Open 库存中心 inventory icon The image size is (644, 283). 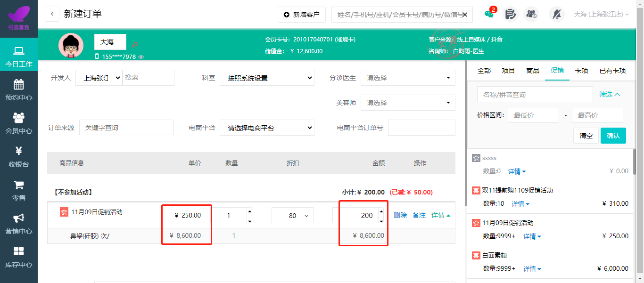[x=19, y=251]
